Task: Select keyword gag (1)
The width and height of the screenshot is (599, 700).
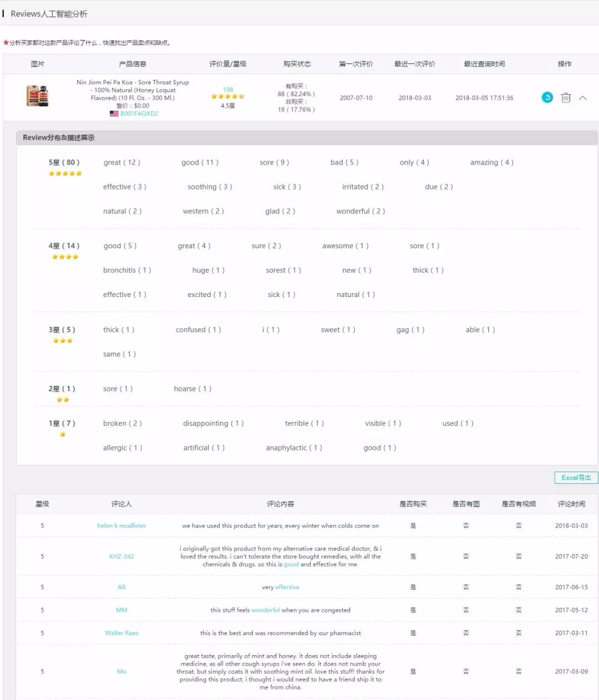Action: point(410,330)
